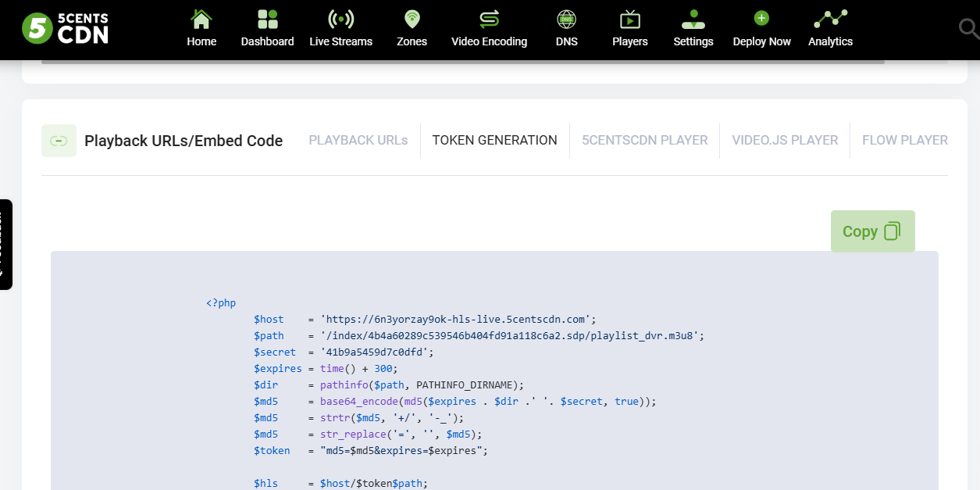Go to Dashboard menu label
Viewport: 980px width, 490px height.
268,41
